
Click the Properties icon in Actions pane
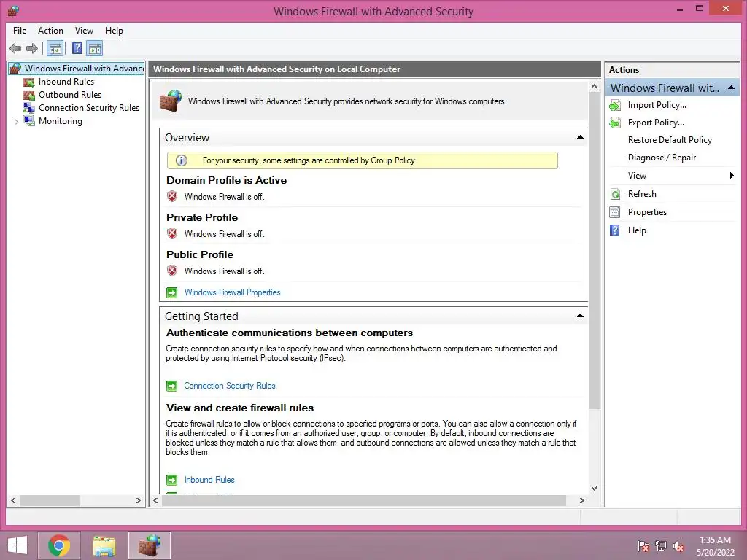click(x=615, y=212)
